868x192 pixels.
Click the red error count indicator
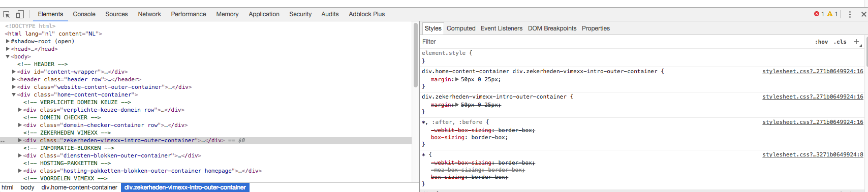pos(819,14)
